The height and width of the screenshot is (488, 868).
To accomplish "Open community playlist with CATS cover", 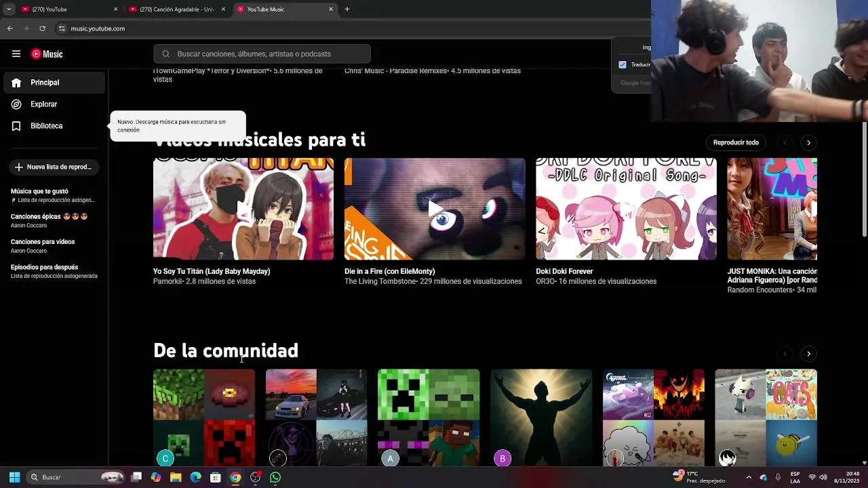I will coord(766,418).
